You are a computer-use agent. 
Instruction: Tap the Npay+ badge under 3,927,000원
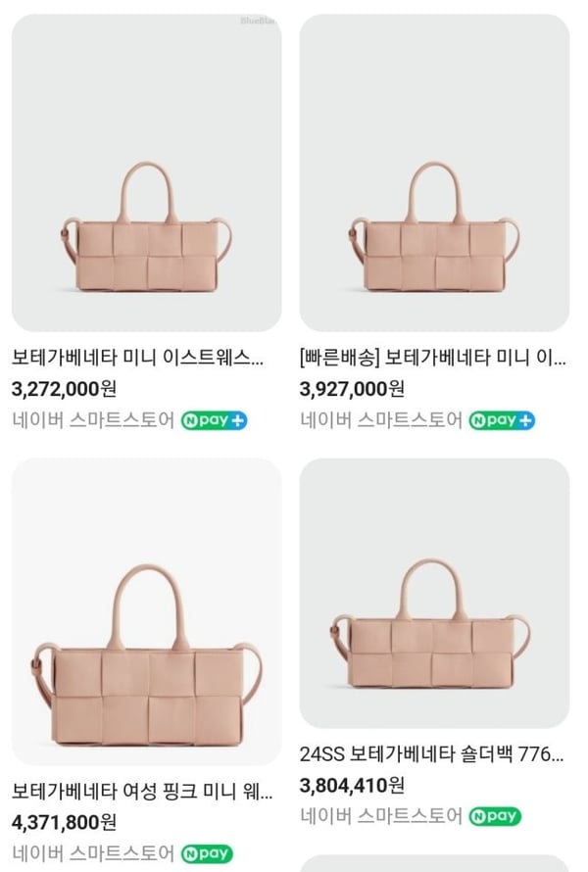pyautogui.click(x=502, y=420)
